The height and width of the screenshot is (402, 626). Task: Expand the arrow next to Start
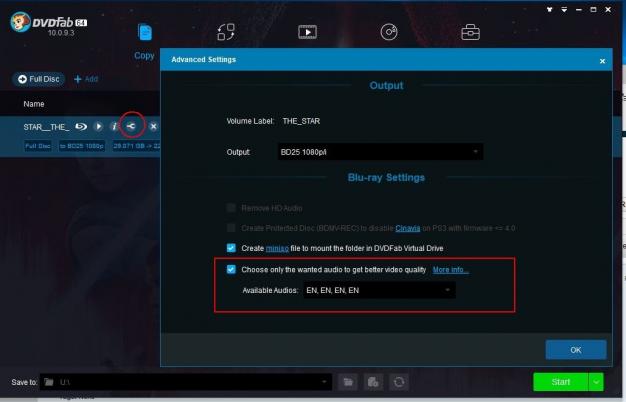[x=596, y=382]
